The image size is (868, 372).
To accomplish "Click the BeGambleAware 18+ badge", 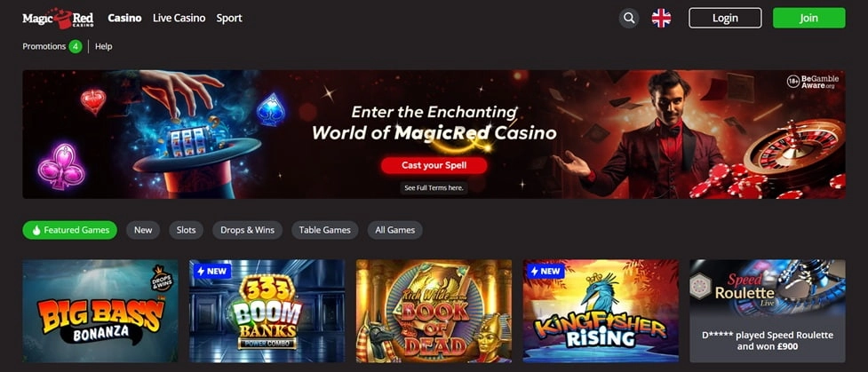I will 813,82.
